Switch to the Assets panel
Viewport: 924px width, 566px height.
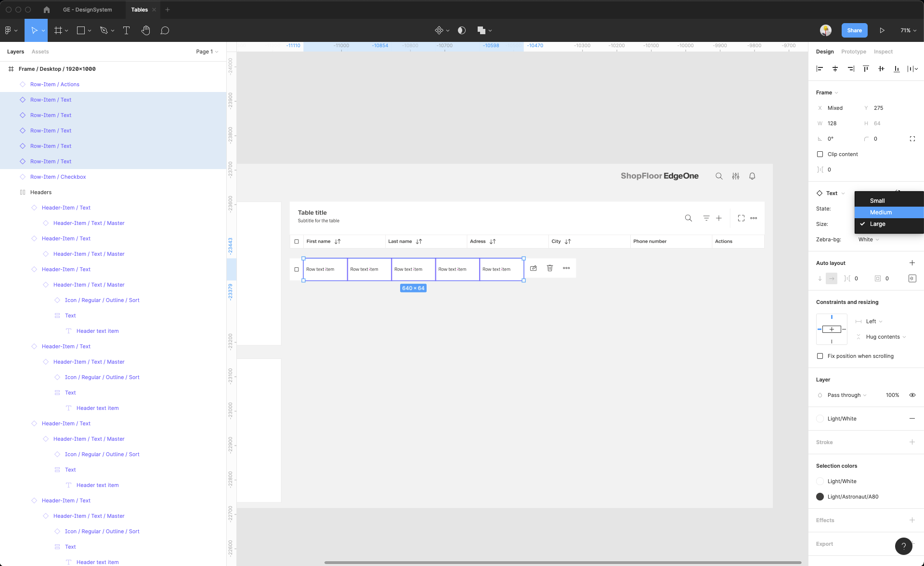[x=40, y=52]
